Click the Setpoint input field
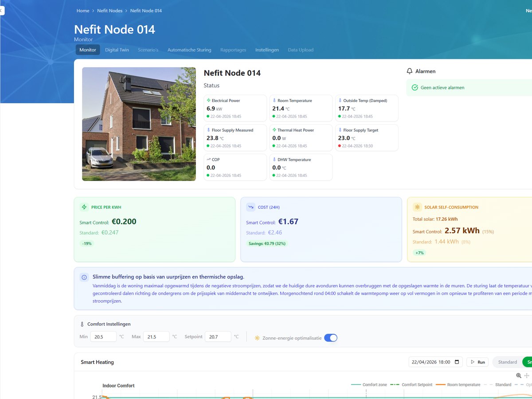The width and height of the screenshot is (532, 399). tap(218, 336)
